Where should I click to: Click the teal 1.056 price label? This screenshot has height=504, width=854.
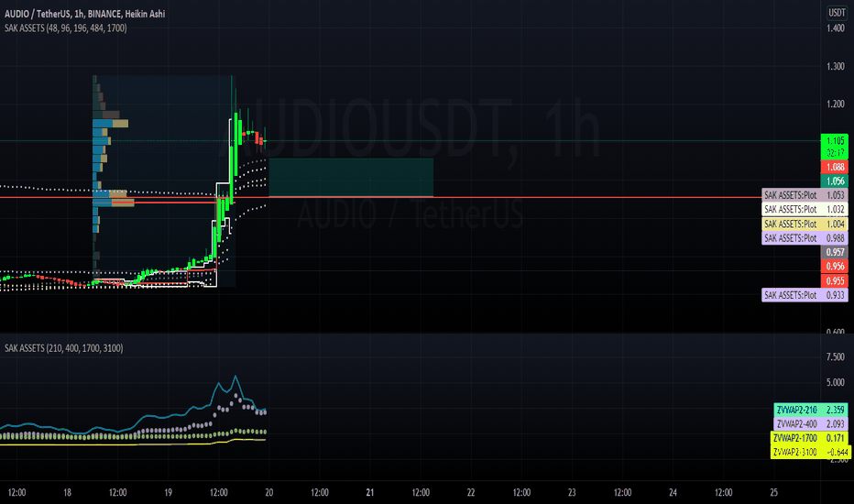point(835,181)
